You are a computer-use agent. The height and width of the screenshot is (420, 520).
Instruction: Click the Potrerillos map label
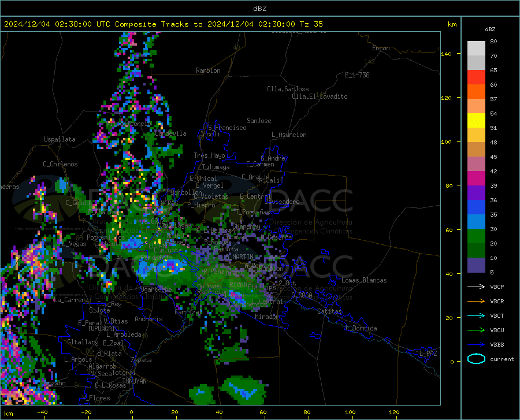tap(106, 237)
